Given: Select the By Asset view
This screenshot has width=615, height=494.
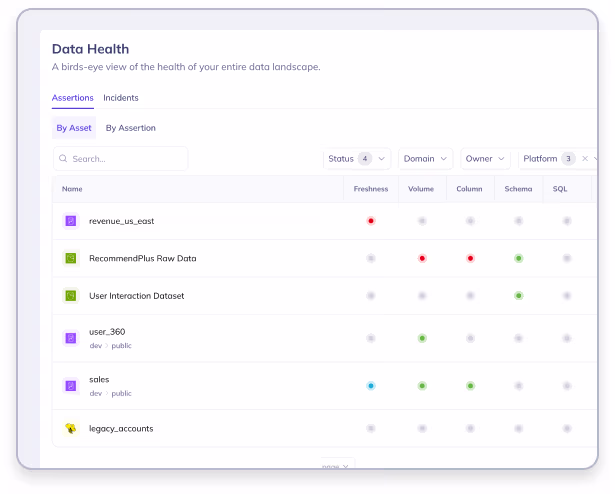Looking at the screenshot, I should pos(74,128).
